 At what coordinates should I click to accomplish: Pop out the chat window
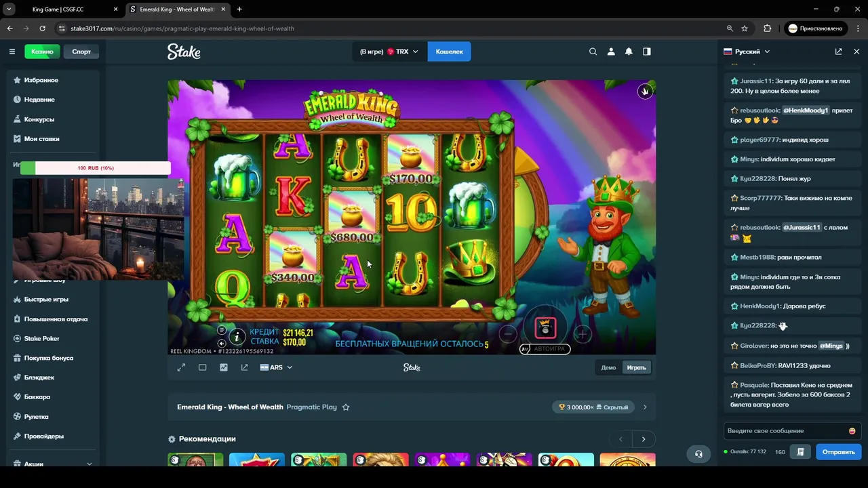coord(839,52)
